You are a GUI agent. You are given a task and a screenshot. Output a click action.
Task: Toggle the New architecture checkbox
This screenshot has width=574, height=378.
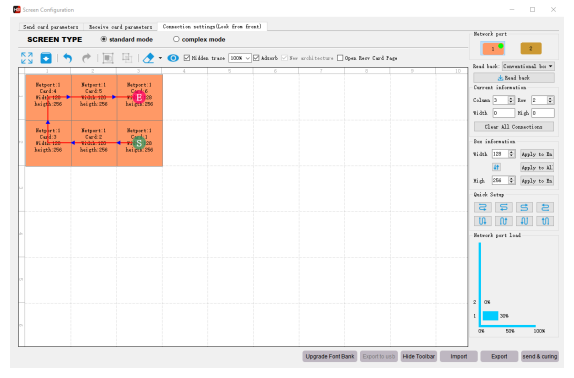(284, 58)
